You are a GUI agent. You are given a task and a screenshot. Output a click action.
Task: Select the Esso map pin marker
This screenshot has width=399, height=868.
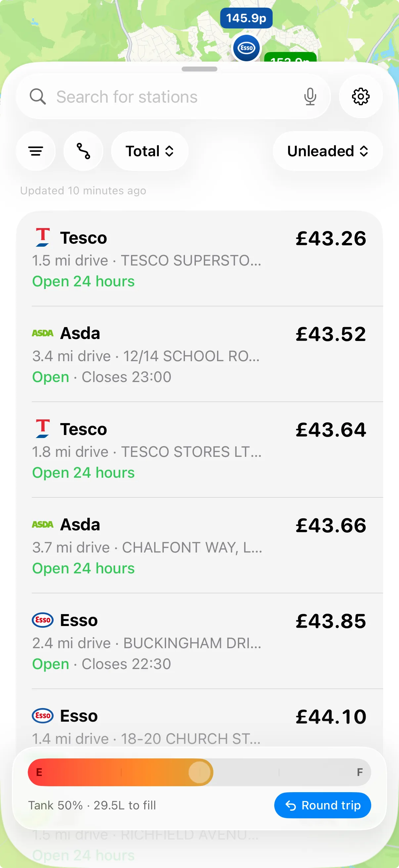[x=246, y=48]
